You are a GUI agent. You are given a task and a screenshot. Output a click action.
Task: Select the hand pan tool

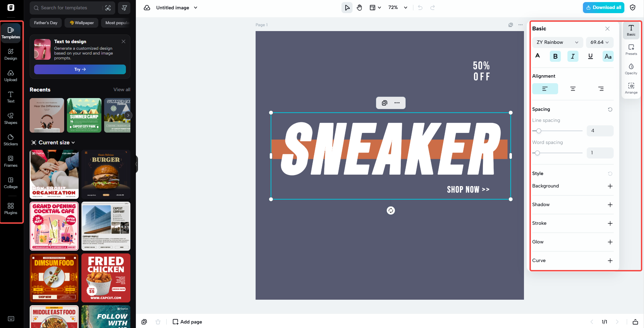(359, 7)
